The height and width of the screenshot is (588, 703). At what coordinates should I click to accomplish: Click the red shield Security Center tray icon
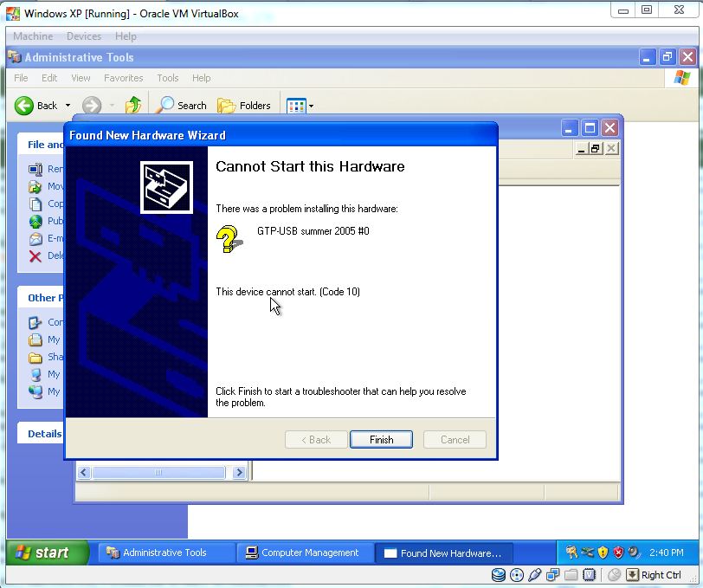618,552
